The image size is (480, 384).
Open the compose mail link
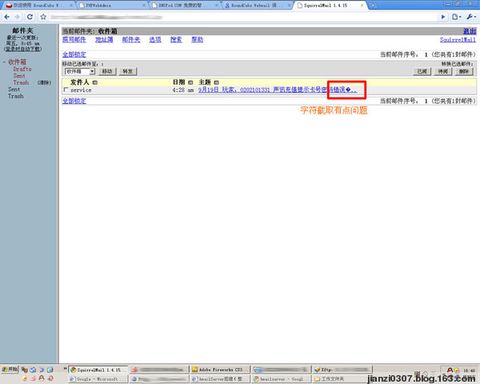tap(74, 40)
